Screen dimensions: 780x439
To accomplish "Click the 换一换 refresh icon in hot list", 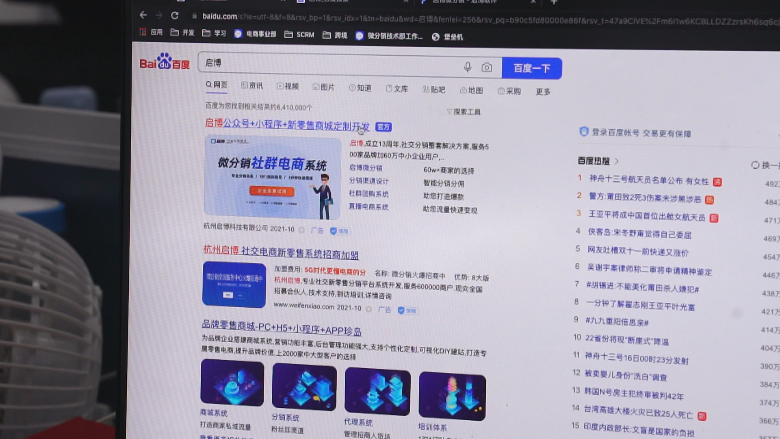I will 755,165.
